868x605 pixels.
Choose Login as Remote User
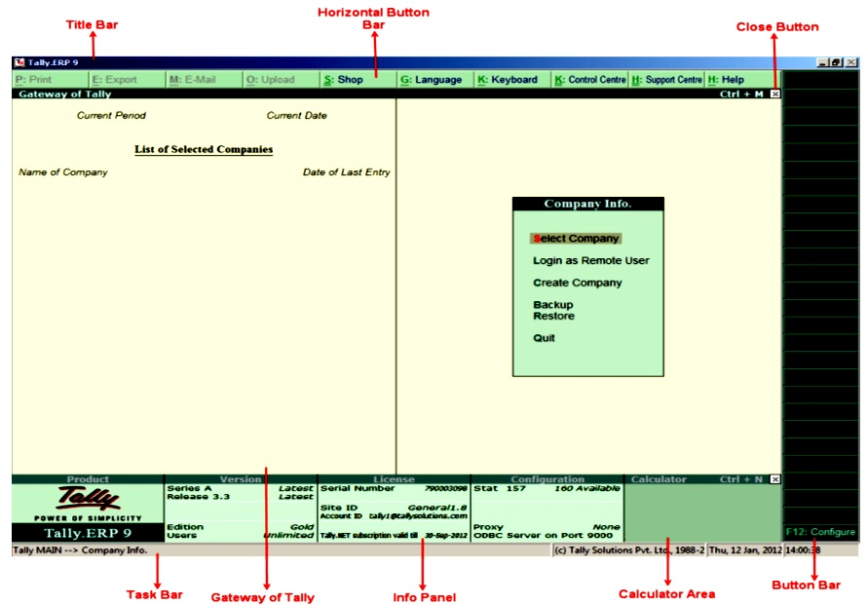590,261
